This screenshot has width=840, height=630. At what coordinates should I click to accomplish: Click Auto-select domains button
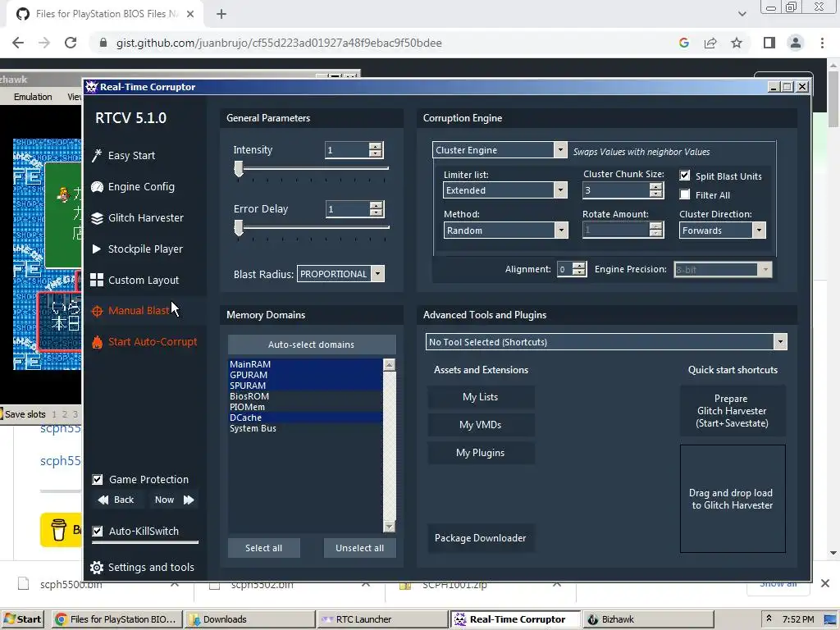click(312, 345)
